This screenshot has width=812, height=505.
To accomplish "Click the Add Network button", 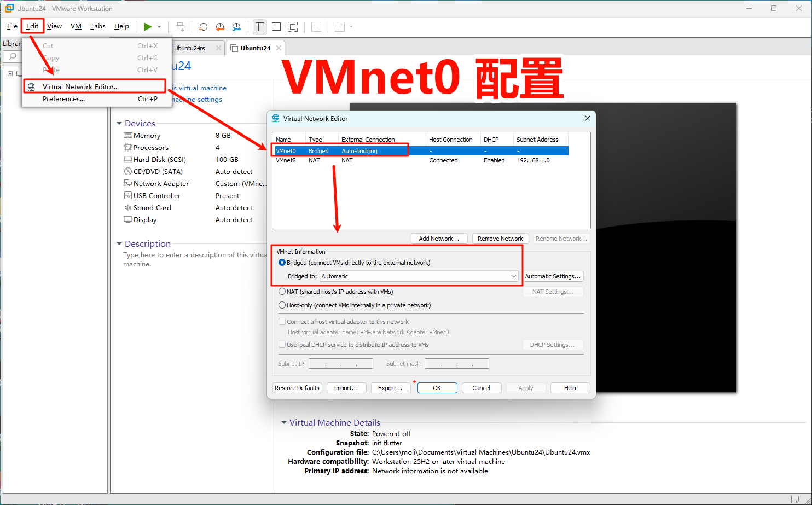I will point(439,239).
